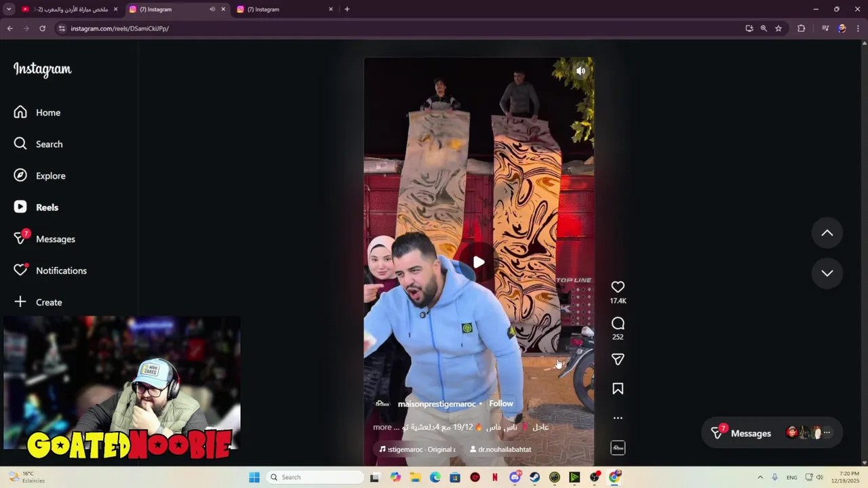This screenshot has width=868, height=488.
Task: Open Reels in Instagram sidebar
Action: [37, 207]
